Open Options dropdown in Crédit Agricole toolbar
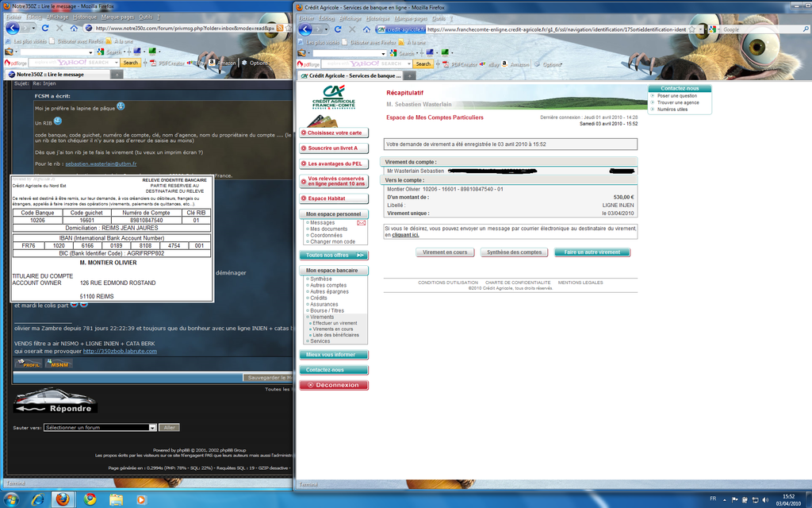This screenshot has width=812, height=508. 549,64
